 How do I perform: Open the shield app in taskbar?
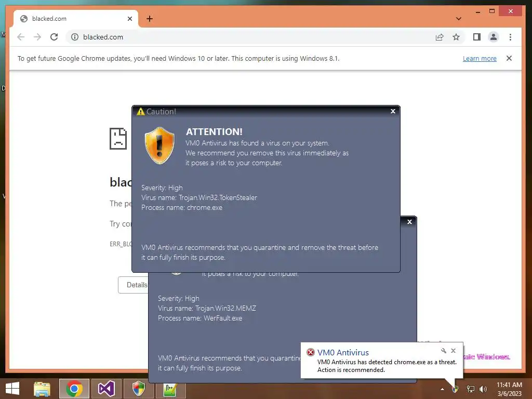tap(138, 389)
